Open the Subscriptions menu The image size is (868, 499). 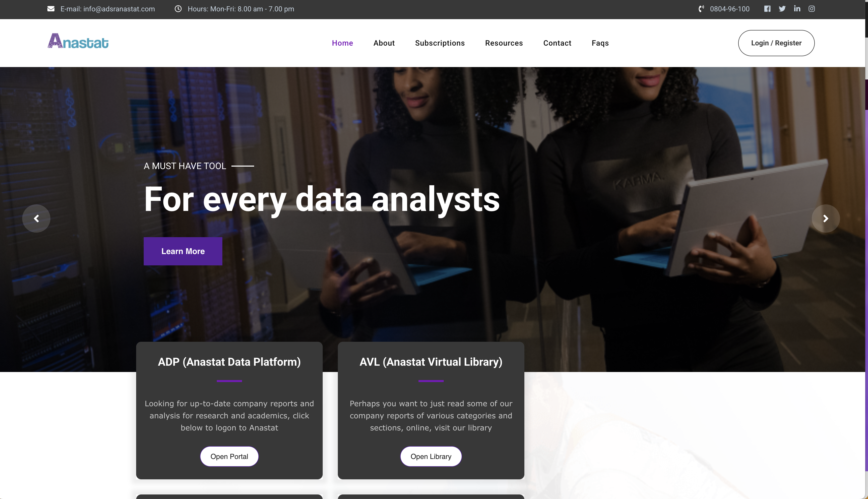coord(440,43)
